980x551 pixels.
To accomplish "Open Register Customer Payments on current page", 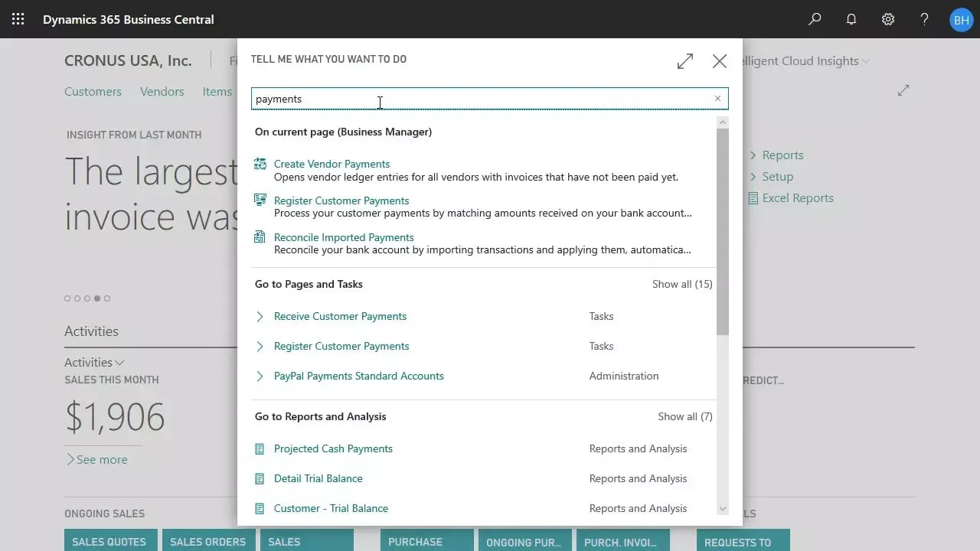I will 341,201.
